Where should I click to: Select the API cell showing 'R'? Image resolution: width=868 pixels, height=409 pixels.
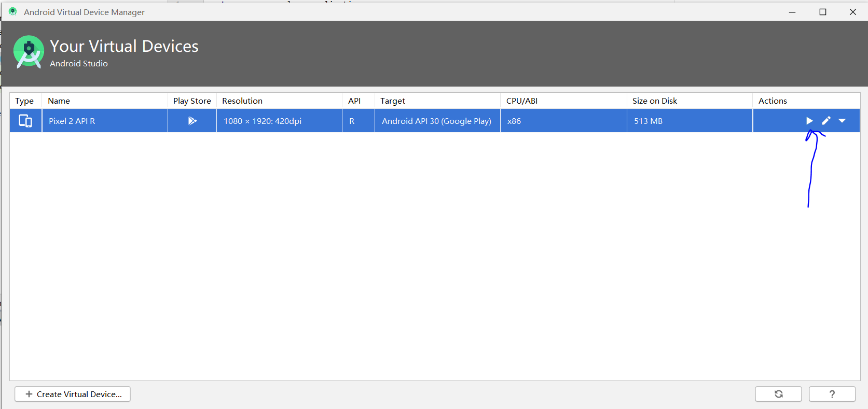(x=359, y=121)
